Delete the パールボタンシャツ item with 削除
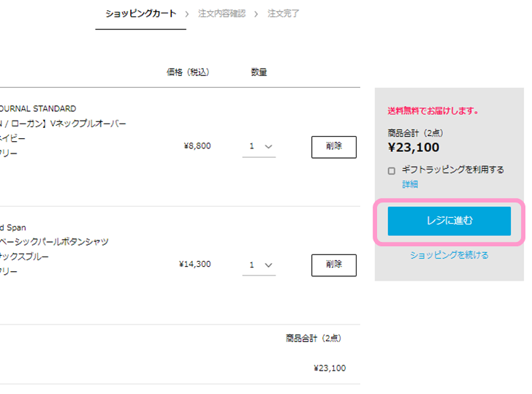This screenshot has height=394, width=532. click(334, 265)
